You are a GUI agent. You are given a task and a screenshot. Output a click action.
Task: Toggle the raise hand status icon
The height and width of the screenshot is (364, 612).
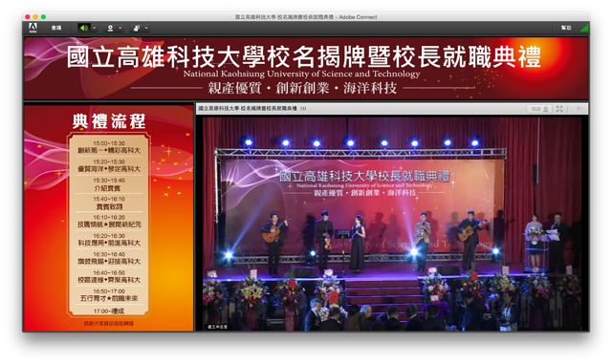[x=137, y=28]
